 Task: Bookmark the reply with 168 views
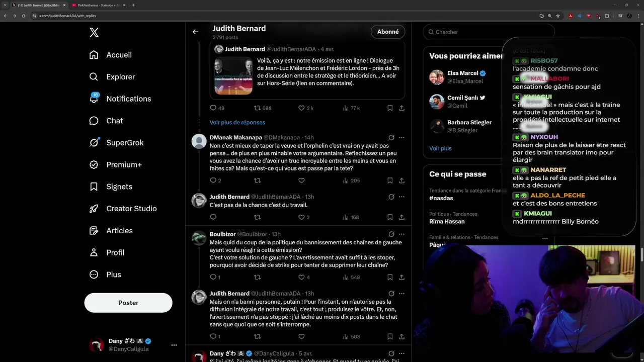click(x=390, y=217)
